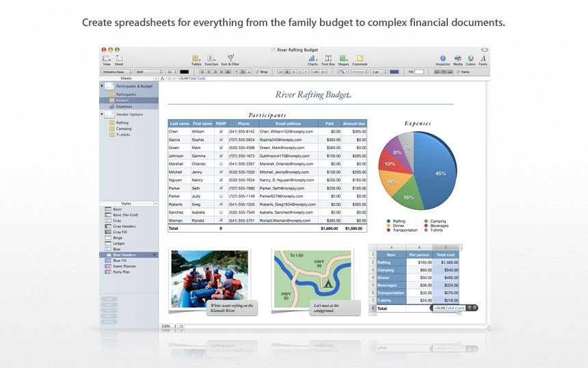Open the Blue Headers style arrow
This screenshot has width=588, height=368.
154,255
